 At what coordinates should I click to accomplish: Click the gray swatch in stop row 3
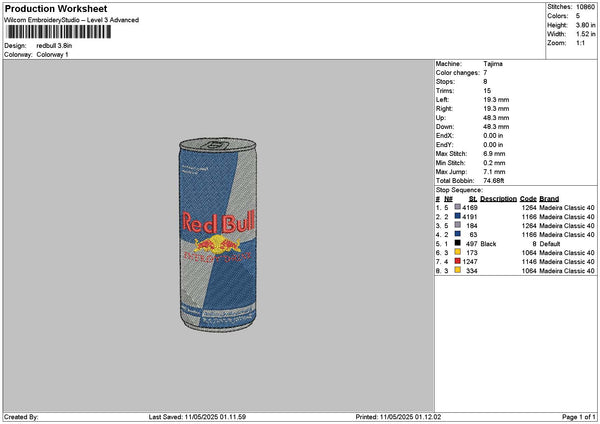[x=457, y=225]
